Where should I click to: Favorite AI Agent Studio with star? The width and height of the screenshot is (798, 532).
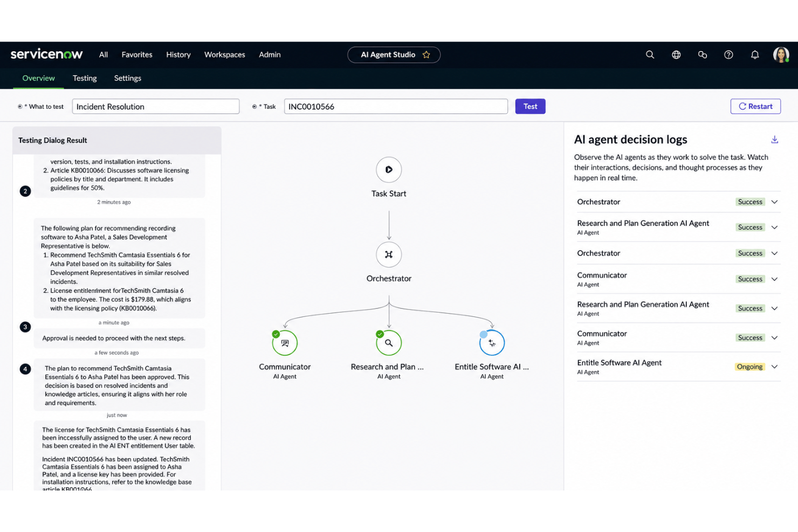click(426, 54)
